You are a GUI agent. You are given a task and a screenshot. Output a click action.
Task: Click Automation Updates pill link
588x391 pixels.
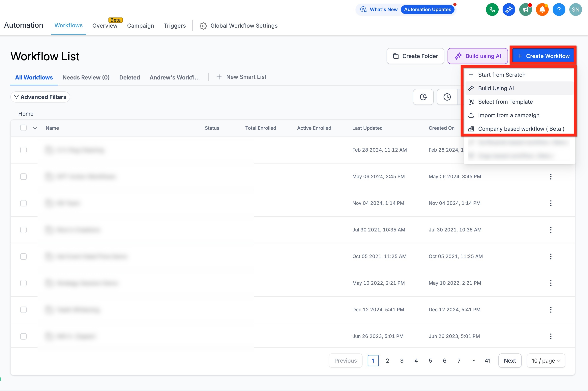click(x=427, y=10)
